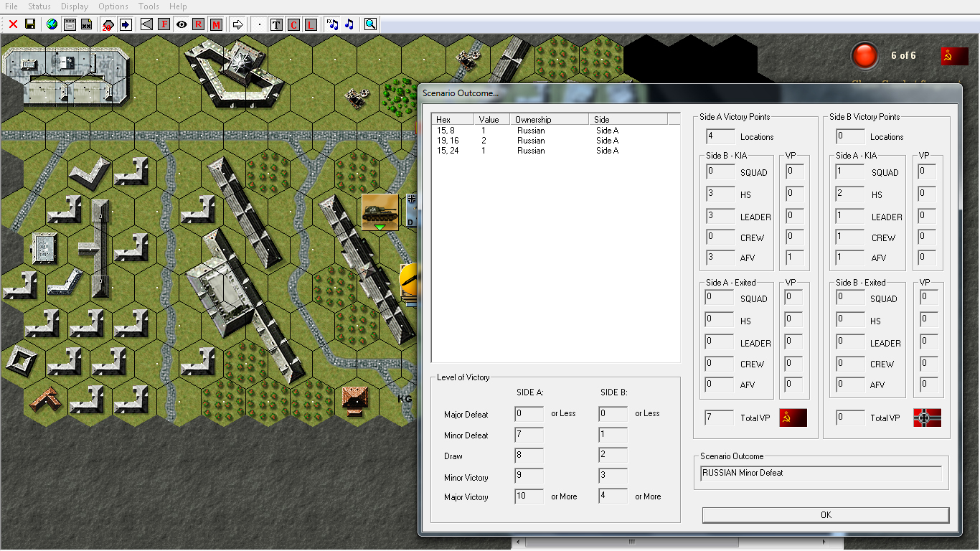980x551 pixels.
Task: Click Side B KIA LEADER count field
Action: coord(720,216)
